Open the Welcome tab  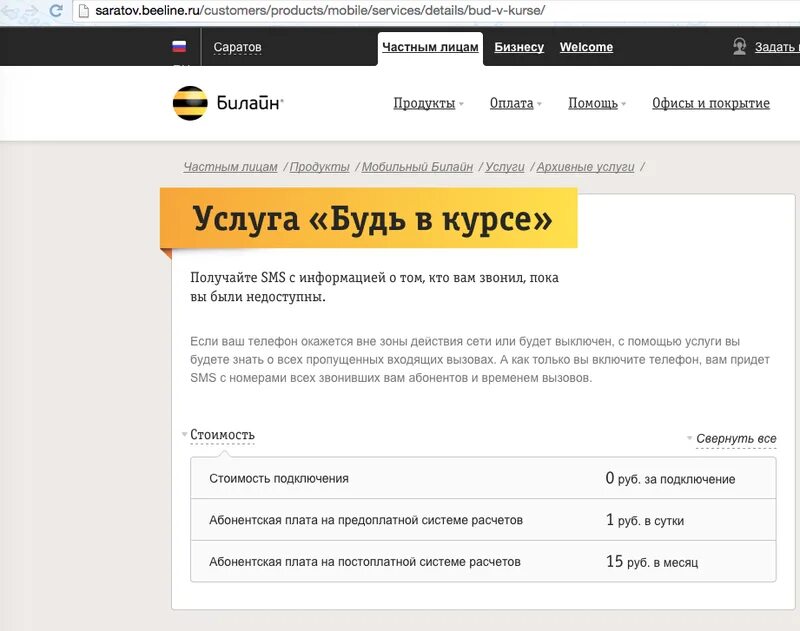click(x=586, y=47)
